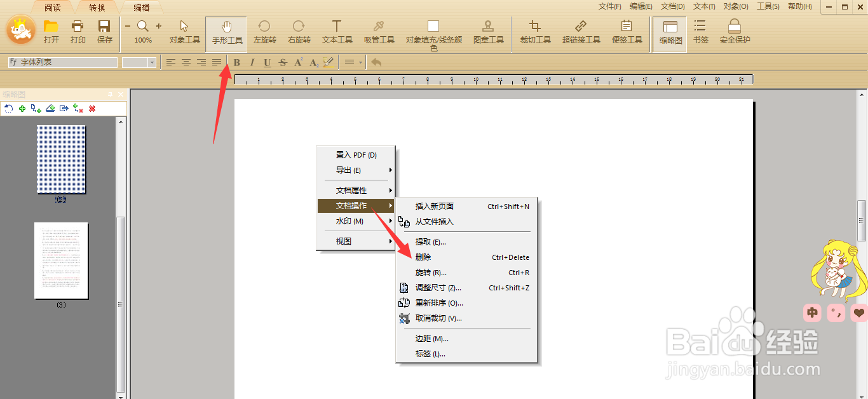Open the 书签 (bookmark) panel icon

700,33
